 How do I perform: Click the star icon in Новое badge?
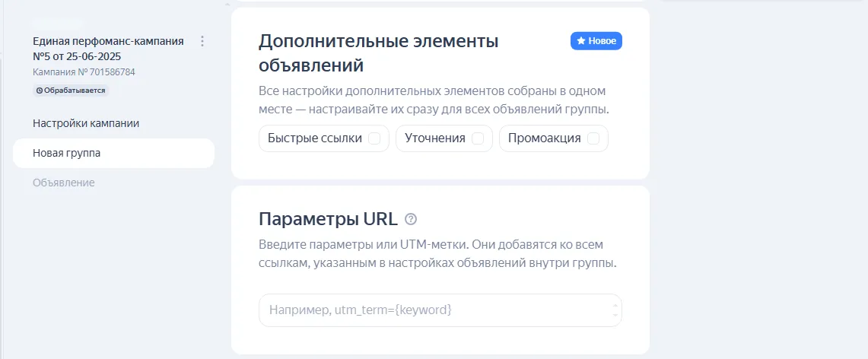click(x=581, y=41)
